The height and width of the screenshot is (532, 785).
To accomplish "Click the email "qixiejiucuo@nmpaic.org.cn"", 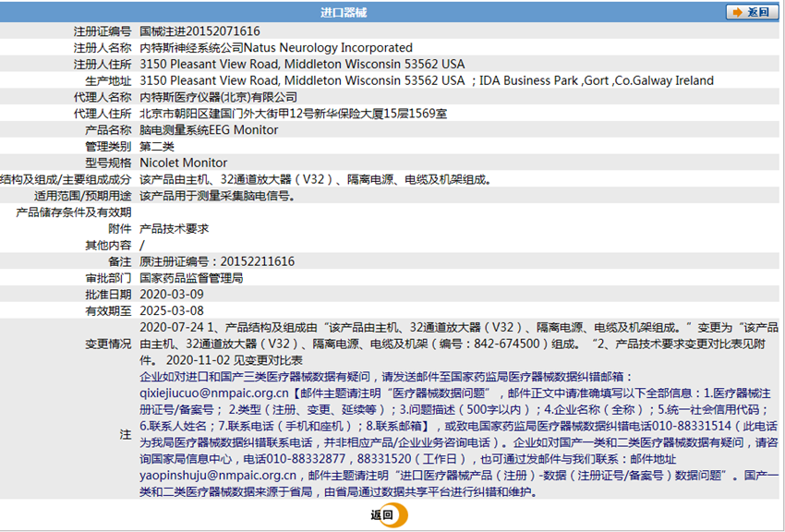I will pos(214,393).
